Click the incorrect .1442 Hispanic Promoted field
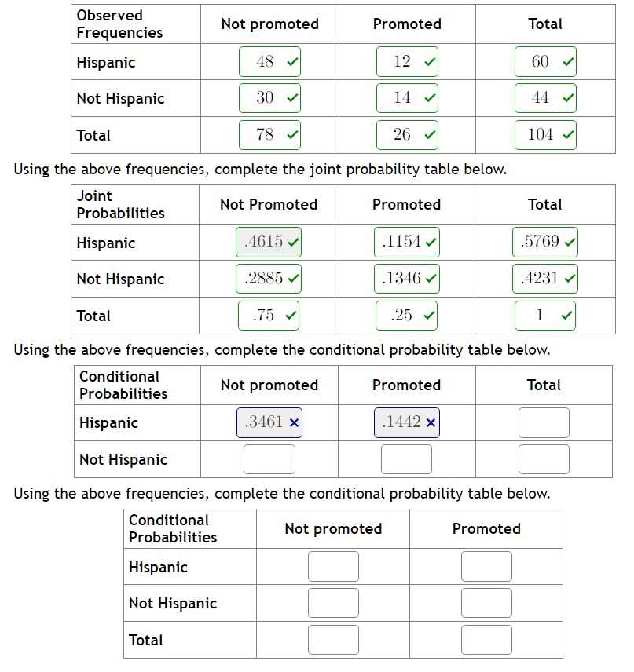 407,422
